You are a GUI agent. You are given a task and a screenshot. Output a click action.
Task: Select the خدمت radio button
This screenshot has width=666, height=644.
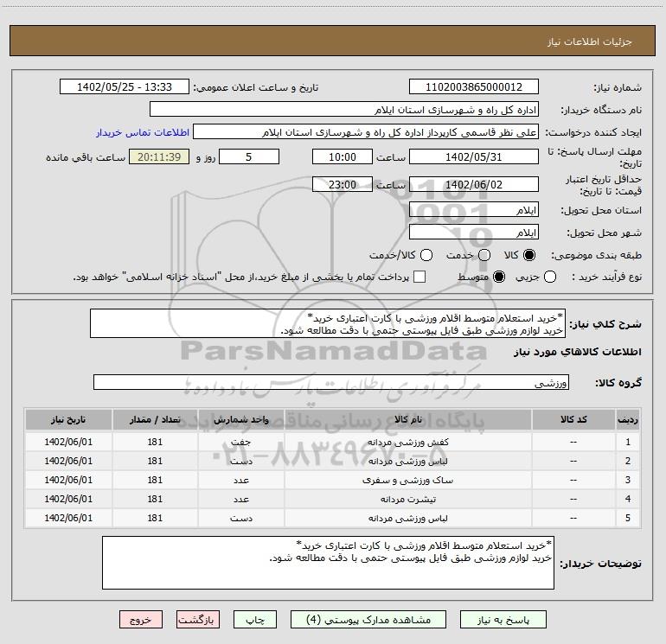click(x=484, y=255)
